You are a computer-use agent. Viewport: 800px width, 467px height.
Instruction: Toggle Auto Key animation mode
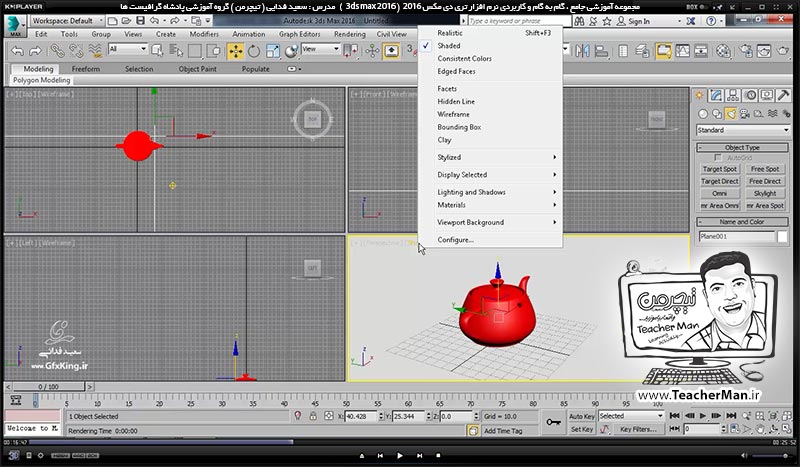point(582,416)
